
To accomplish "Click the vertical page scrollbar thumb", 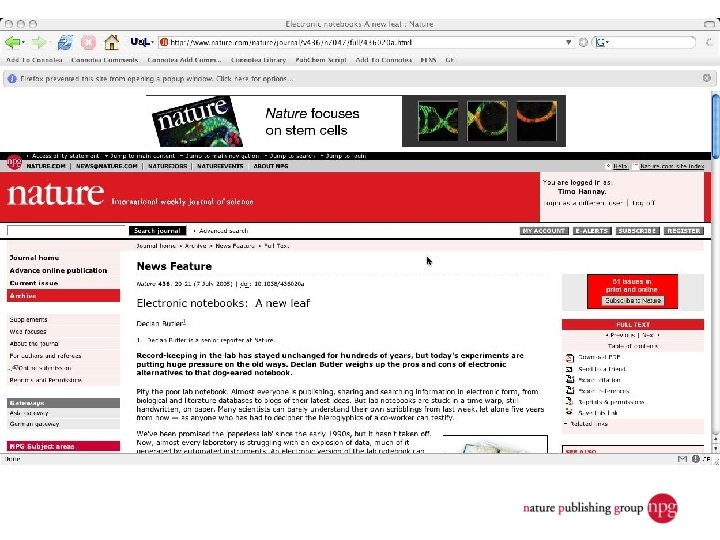I will (x=716, y=128).
